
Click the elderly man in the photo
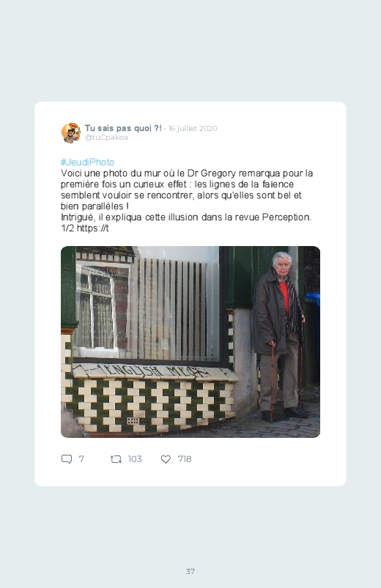pos(280,335)
